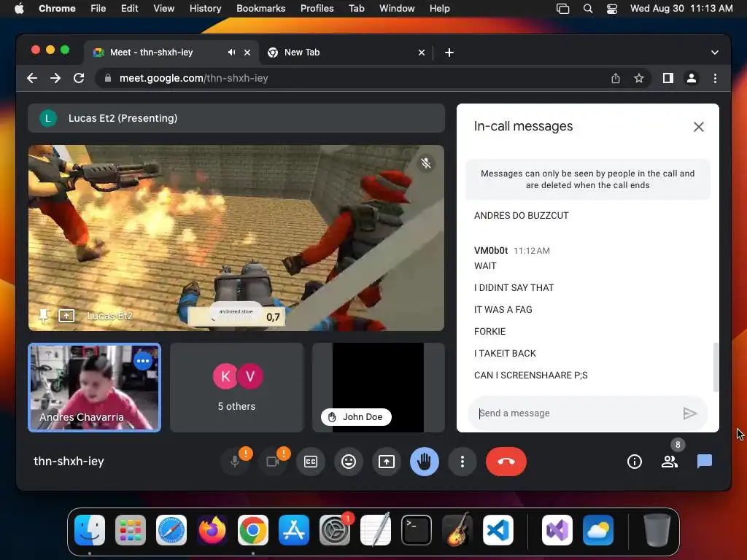Click the chat message 'CAN I SCREENSHAARE P;S'

[531, 376]
